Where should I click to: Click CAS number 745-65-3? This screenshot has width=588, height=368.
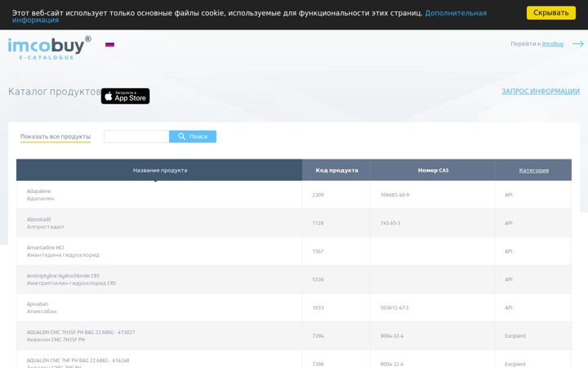click(x=390, y=223)
